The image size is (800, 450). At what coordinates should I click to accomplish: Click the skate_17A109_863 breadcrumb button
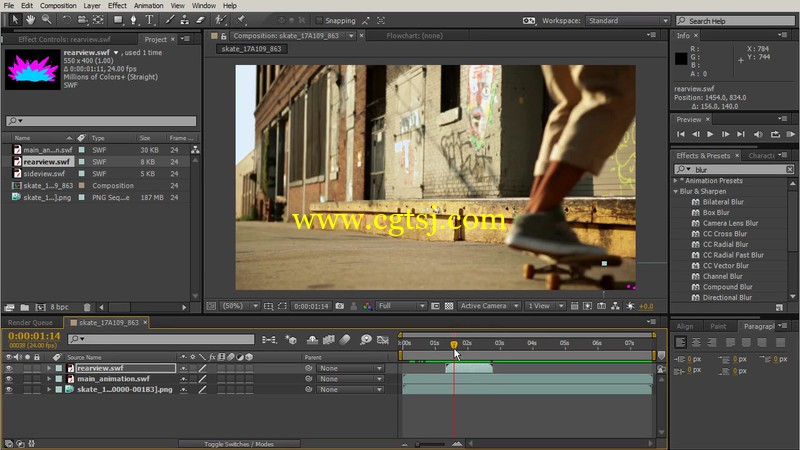(x=251, y=49)
